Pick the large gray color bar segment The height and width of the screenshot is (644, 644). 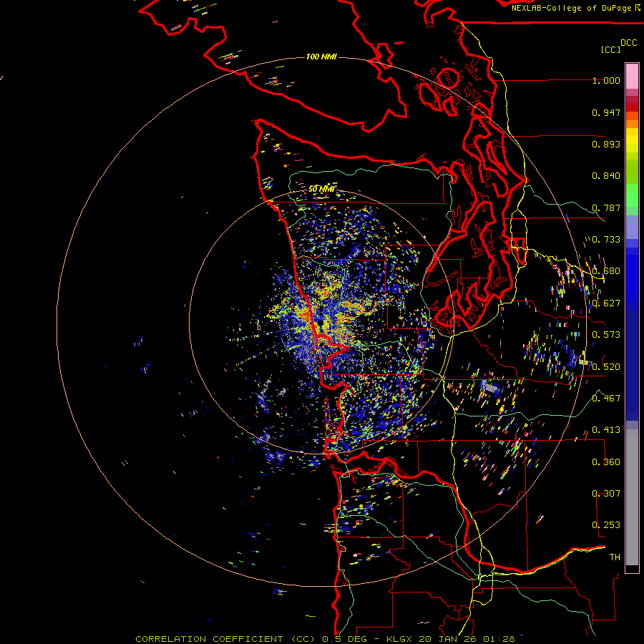(x=632, y=497)
